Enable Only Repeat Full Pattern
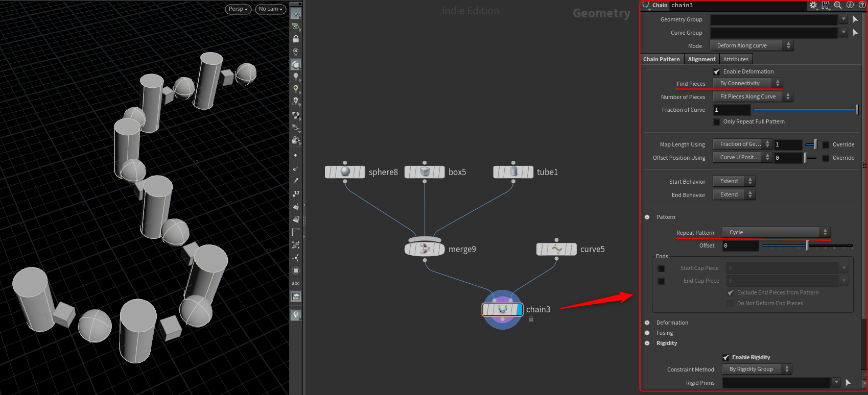Screen dimensions: 868x395 tap(717, 122)
